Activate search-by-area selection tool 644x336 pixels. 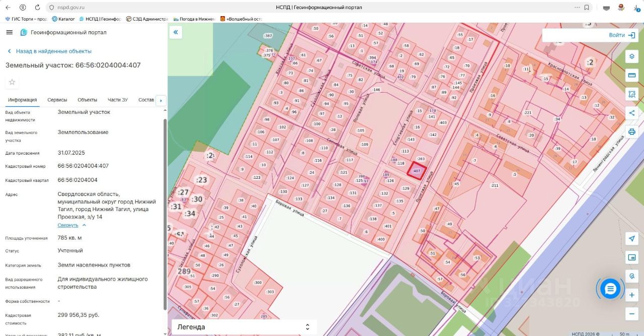click(x=632, y=94)
